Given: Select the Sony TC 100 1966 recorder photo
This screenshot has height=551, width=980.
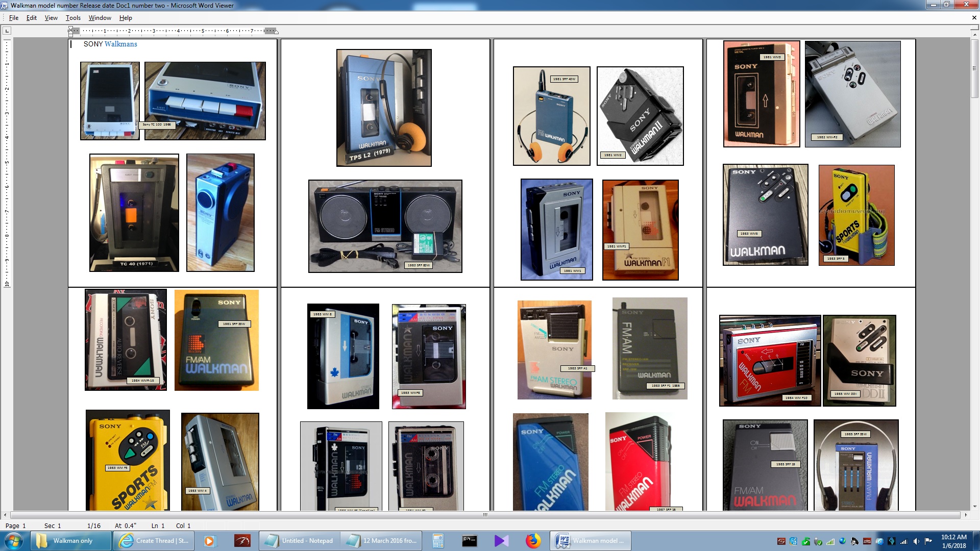Looking at the screenshot, I should (205, 101).
